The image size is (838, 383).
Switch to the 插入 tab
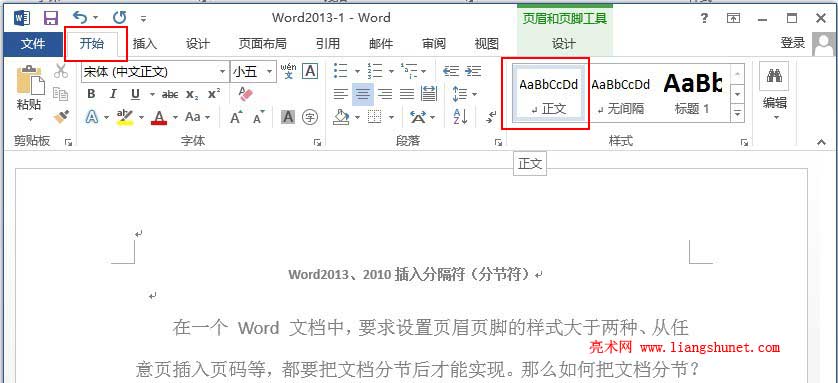click(144, 44)
